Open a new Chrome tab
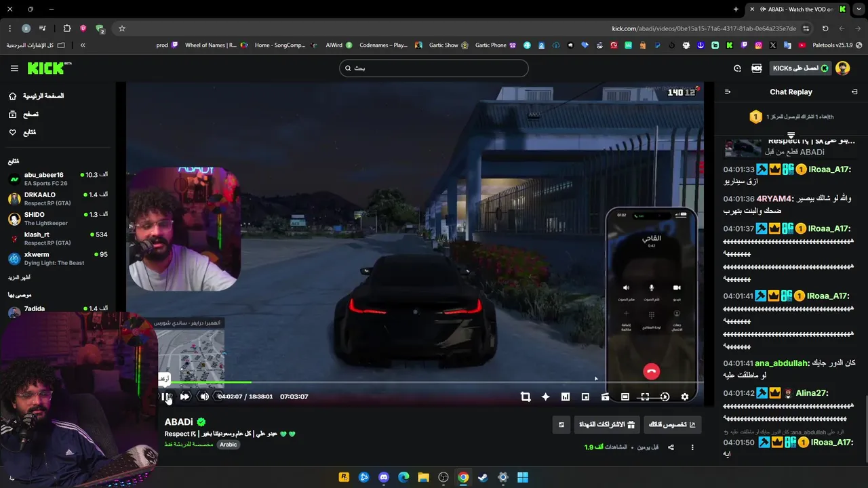 736,9
